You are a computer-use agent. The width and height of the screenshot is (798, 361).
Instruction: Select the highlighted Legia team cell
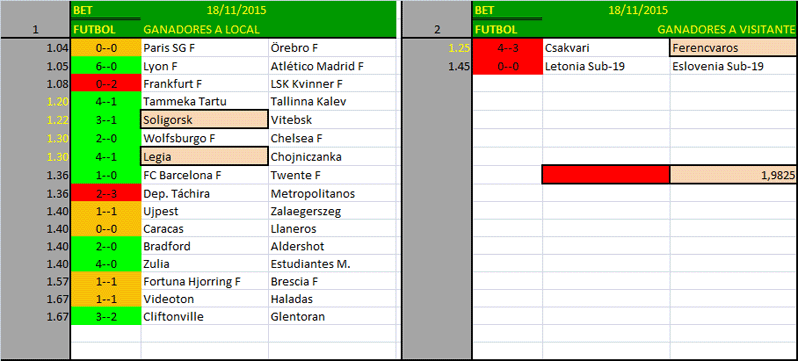205,156
